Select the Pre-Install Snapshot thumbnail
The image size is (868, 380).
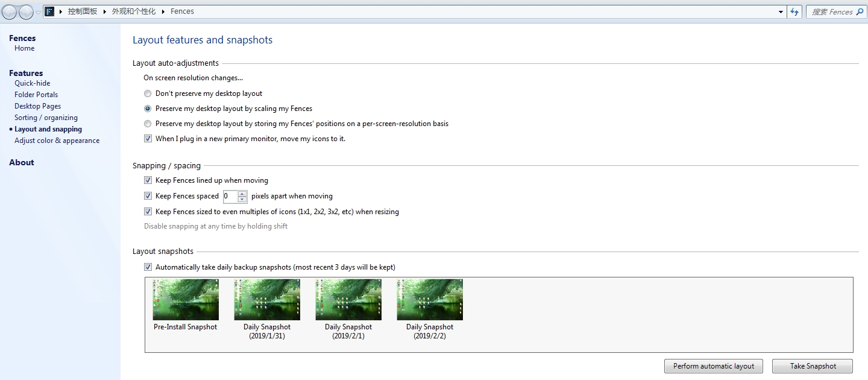point(186,300)
